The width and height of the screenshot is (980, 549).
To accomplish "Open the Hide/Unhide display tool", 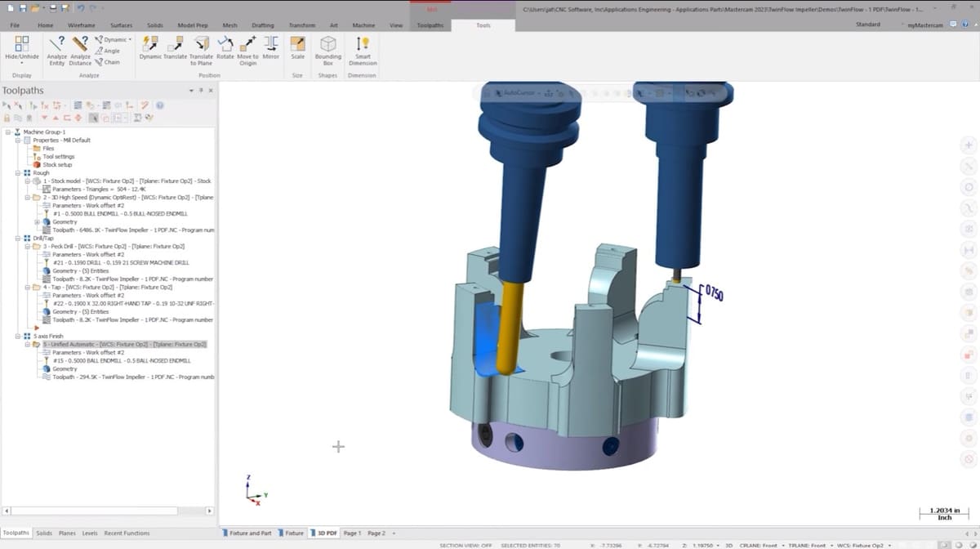I will click(x=22, y=51).
